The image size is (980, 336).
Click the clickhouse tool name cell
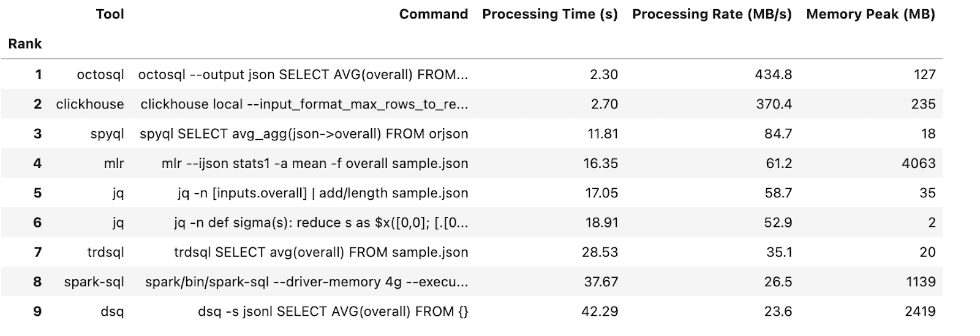90,104
